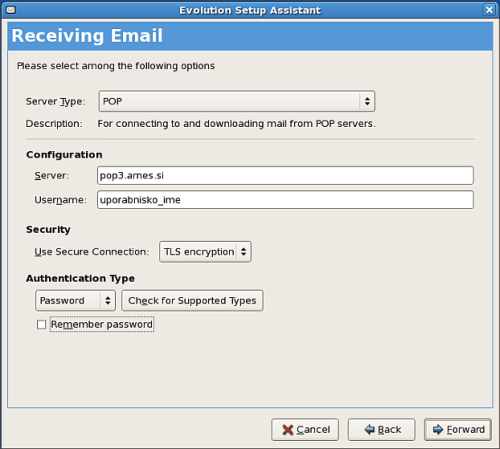
Task: Go Forward to the next setup step
Action: (458, 429)
